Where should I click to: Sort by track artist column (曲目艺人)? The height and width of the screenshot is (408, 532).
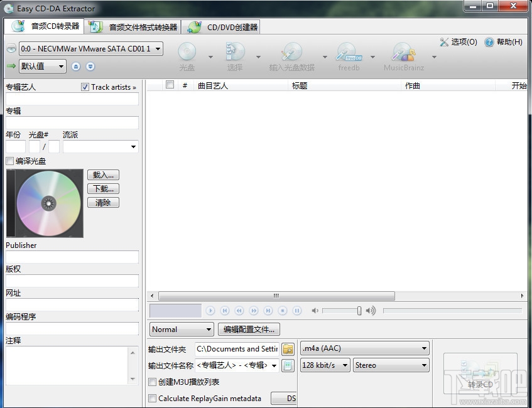tap(241, 86)
